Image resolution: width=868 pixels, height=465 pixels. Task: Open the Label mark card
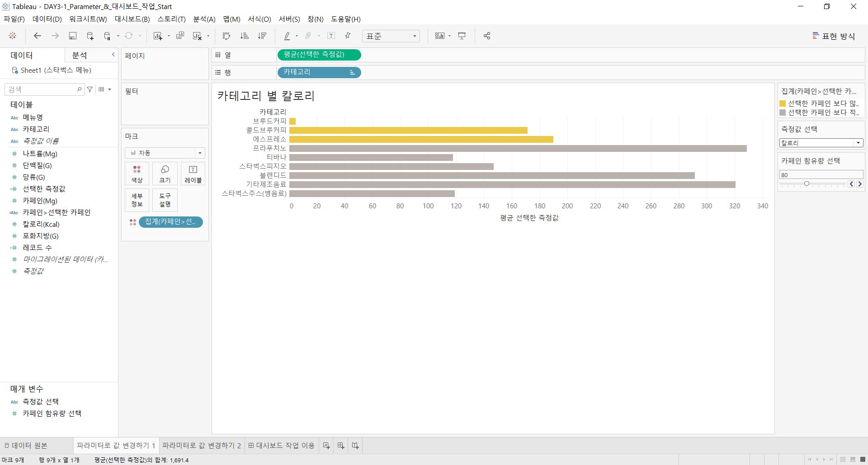(193, 174)
